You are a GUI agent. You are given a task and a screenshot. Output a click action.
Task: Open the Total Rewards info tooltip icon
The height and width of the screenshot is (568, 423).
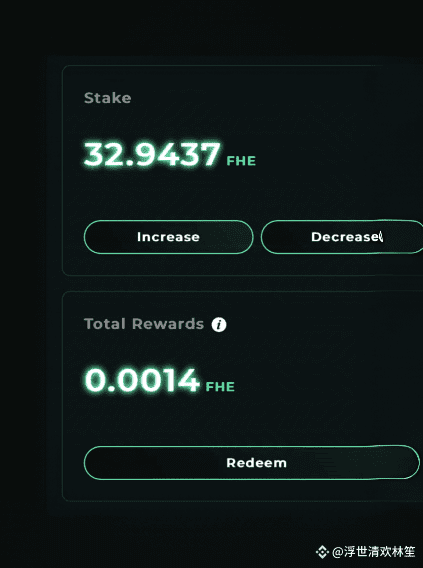[x=219, y=324]
